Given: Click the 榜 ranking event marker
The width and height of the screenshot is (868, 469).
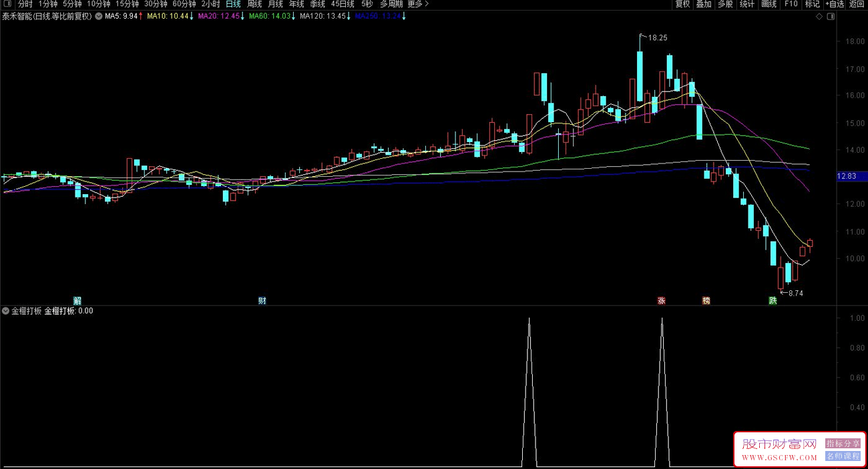Looking at the screenshot, I should pos(706,300).
